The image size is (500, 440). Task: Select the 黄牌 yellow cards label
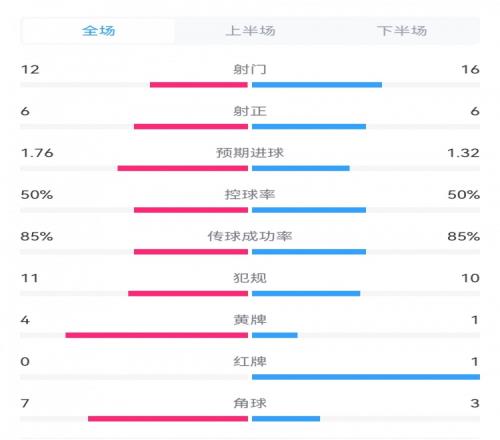pyautogui.click(x=250, y=320)
